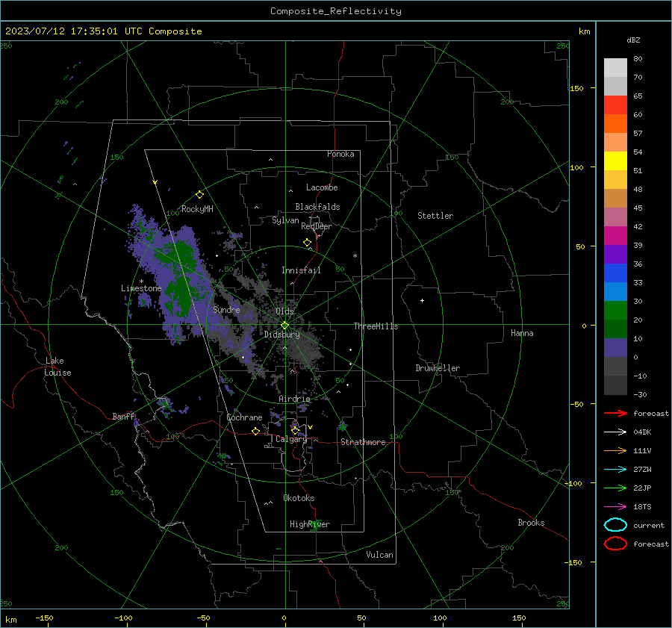Click the dBZ legend heading
Screen dimensions: 672x628
point(633,40)
